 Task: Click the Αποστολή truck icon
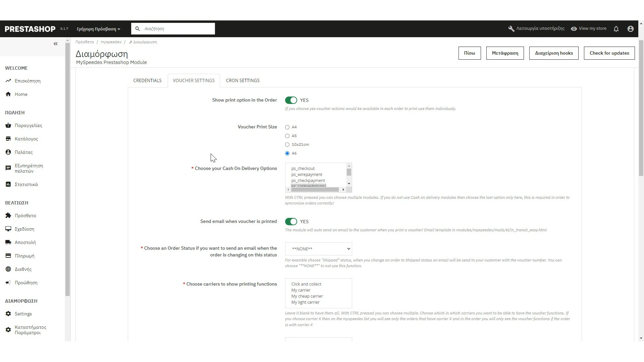pyautogui.click(x=8, y=242)
